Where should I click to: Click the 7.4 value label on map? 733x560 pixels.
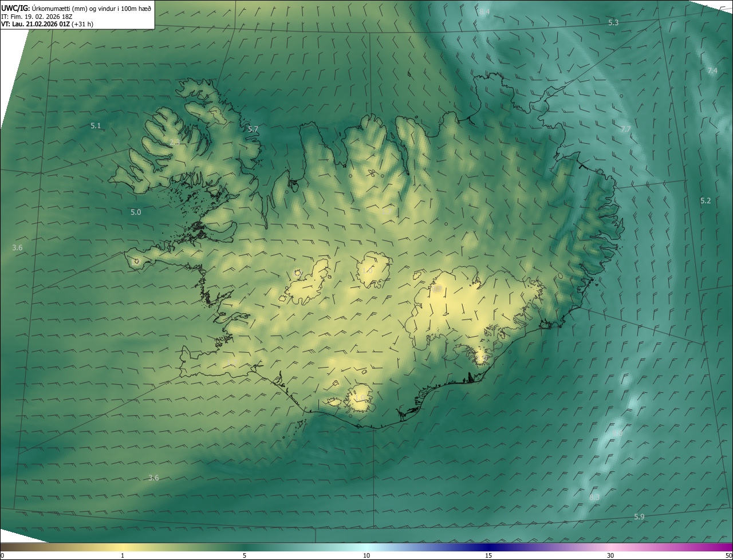tap(712, 70)
